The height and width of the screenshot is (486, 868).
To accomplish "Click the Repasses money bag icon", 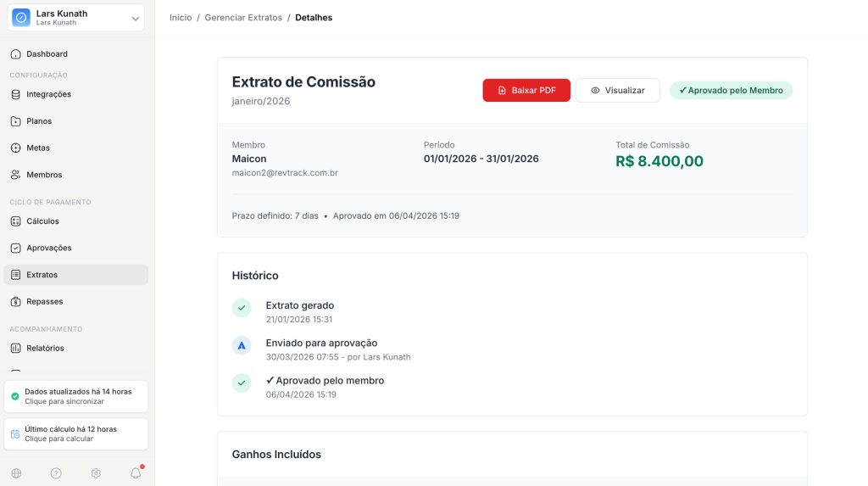I will coord(15,301).
